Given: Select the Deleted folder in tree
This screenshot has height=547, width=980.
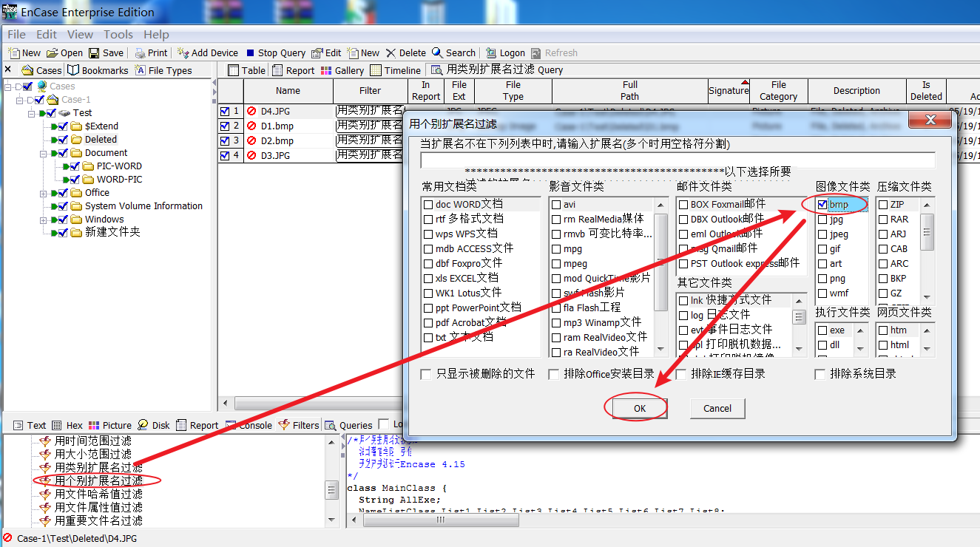Looking at the screenshot, I should pyautogui.click(x=101, y=139).
